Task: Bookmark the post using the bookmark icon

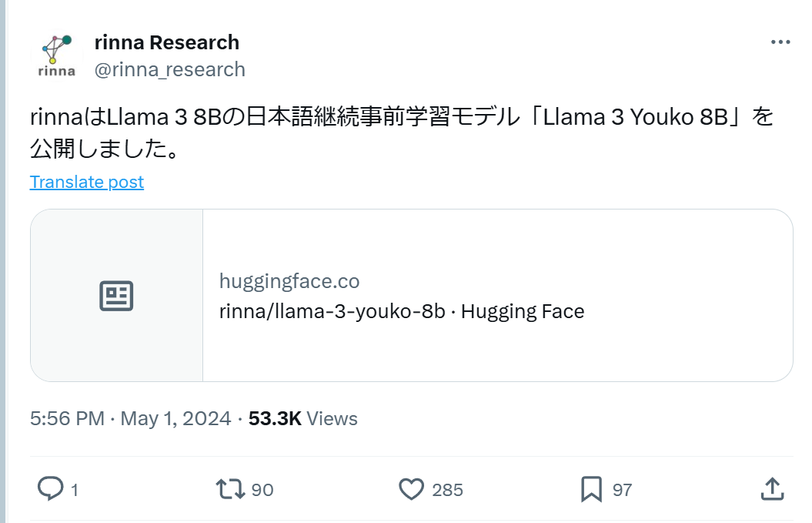Action: pos(591,488)
